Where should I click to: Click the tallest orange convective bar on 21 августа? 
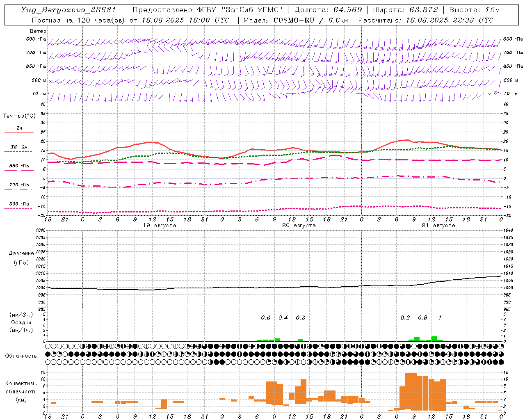pyautogui.click(x=411, y=392)
